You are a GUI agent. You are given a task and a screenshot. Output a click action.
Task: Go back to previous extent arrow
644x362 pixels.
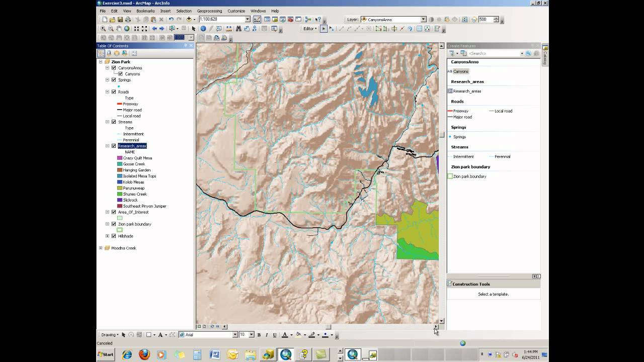[x=154, y=29]
